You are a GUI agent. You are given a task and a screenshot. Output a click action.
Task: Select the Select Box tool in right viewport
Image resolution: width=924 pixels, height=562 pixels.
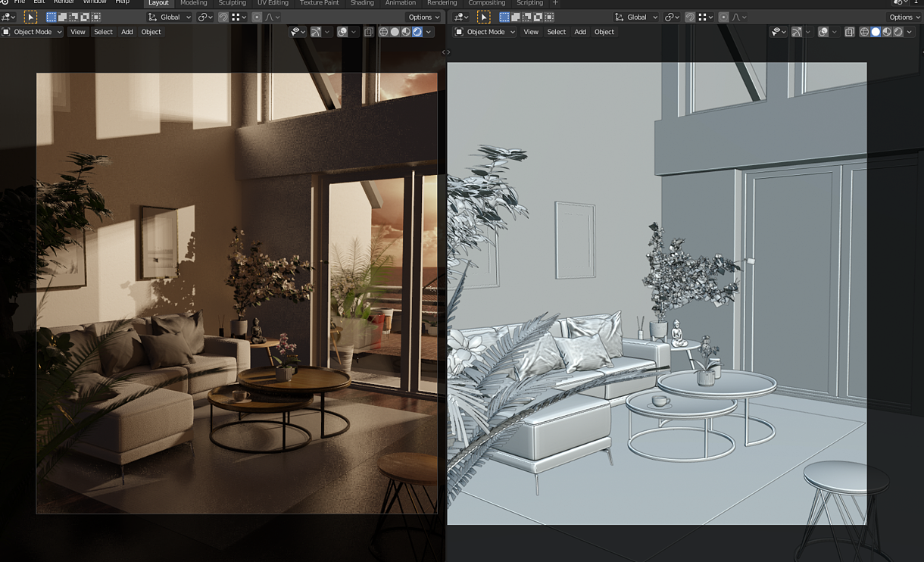point(483,17)
